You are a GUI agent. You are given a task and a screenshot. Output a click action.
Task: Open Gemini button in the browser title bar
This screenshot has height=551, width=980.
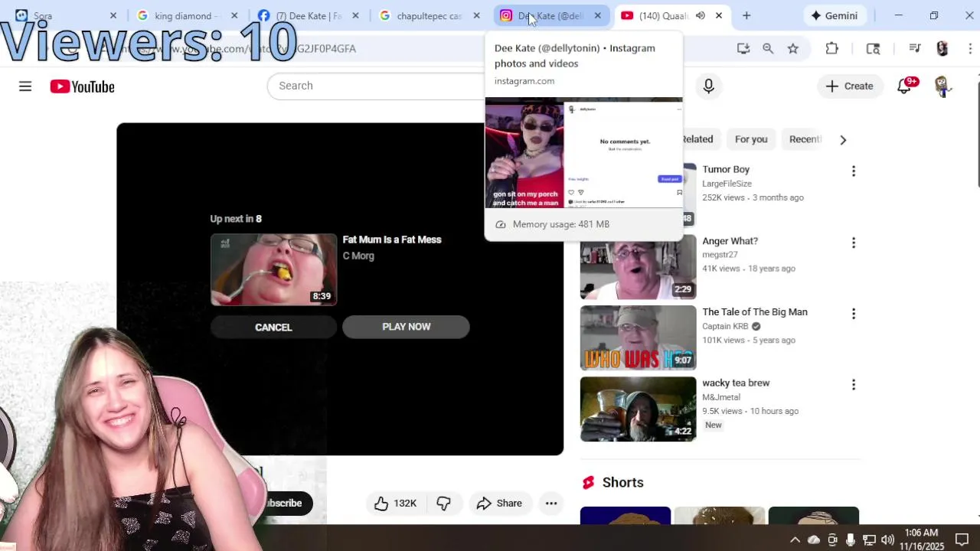tap(834, 15)
